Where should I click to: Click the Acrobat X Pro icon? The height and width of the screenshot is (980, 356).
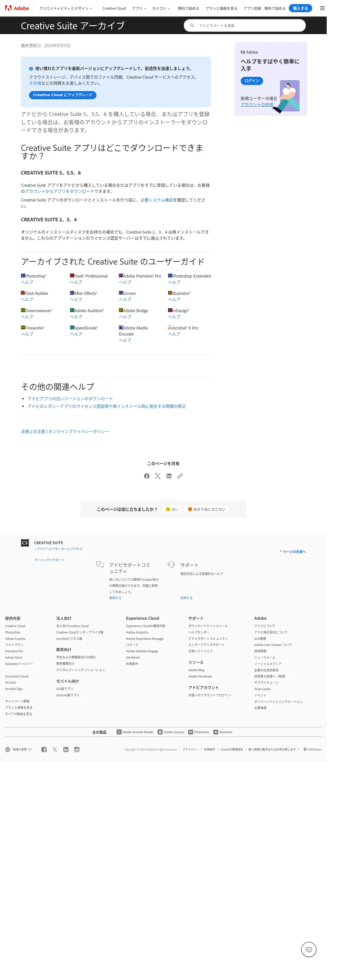tap(170, 327)
